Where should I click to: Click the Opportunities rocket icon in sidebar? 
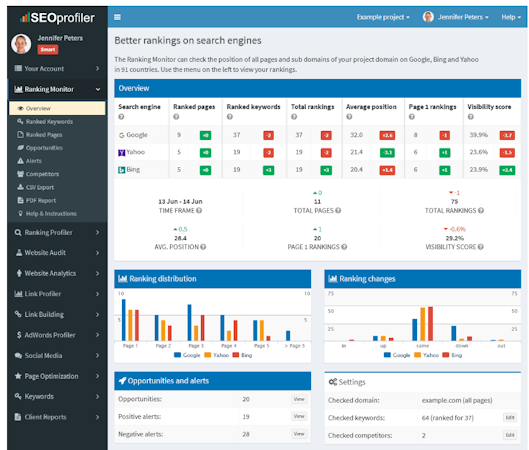click(20, 148)
